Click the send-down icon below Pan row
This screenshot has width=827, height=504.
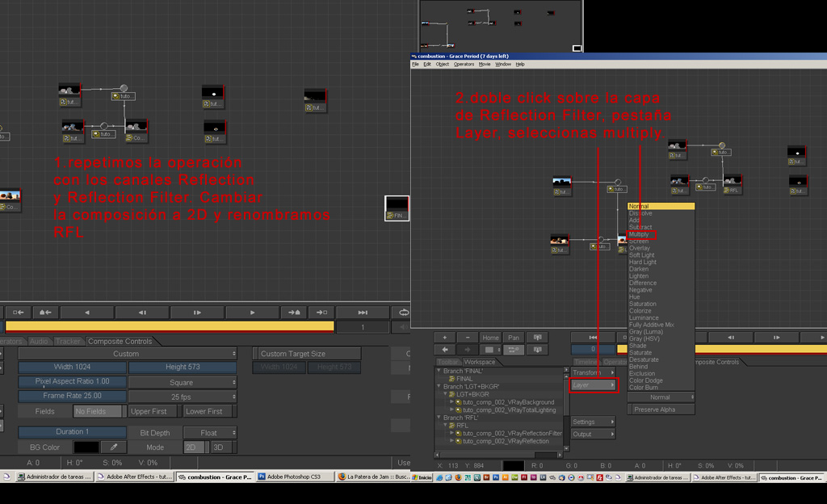coord(537,350)
